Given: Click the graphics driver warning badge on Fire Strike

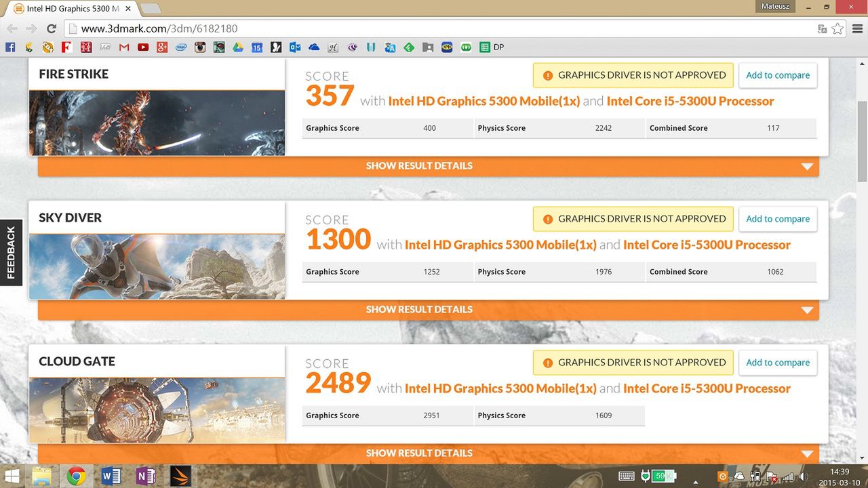Looking at the screenshot, I should (x=632, y=75).
